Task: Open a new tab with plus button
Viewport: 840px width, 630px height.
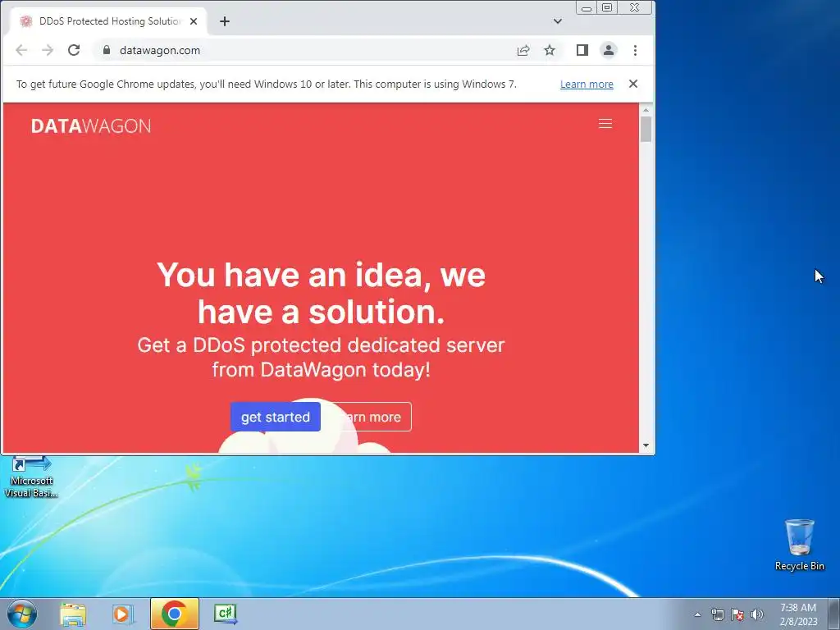Action: 225,21
